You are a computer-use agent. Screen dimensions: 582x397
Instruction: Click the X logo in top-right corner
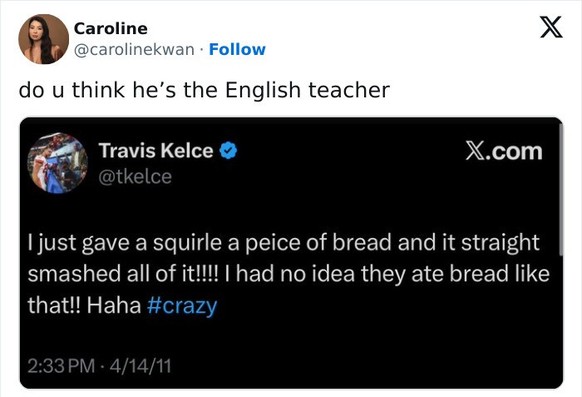coord(551,27)
